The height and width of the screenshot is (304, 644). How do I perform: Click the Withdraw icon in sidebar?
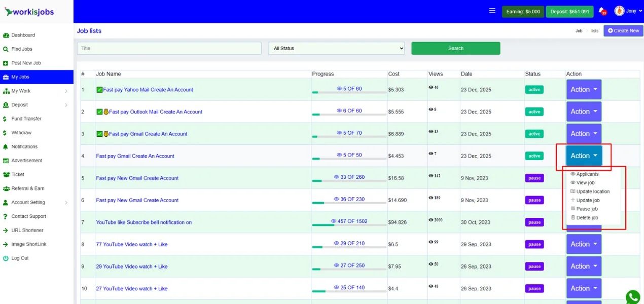pyautogui.click(x=6, y=133)
